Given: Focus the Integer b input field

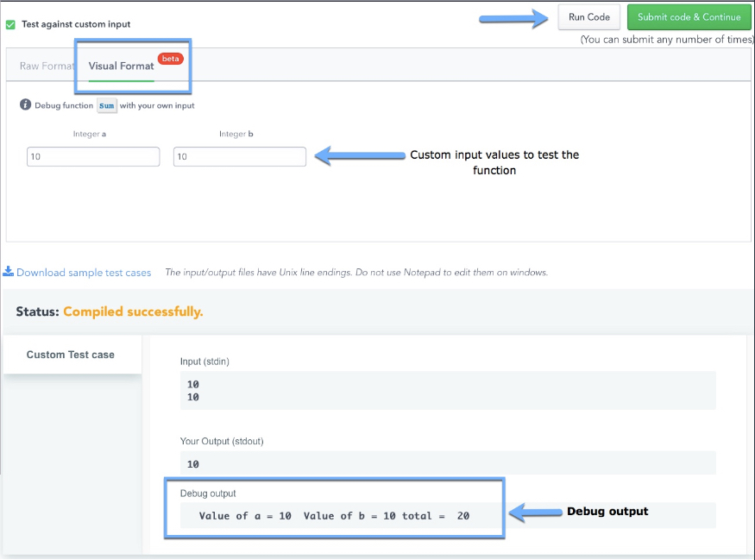Looking at the screenshot, I should tap(239, 157).
